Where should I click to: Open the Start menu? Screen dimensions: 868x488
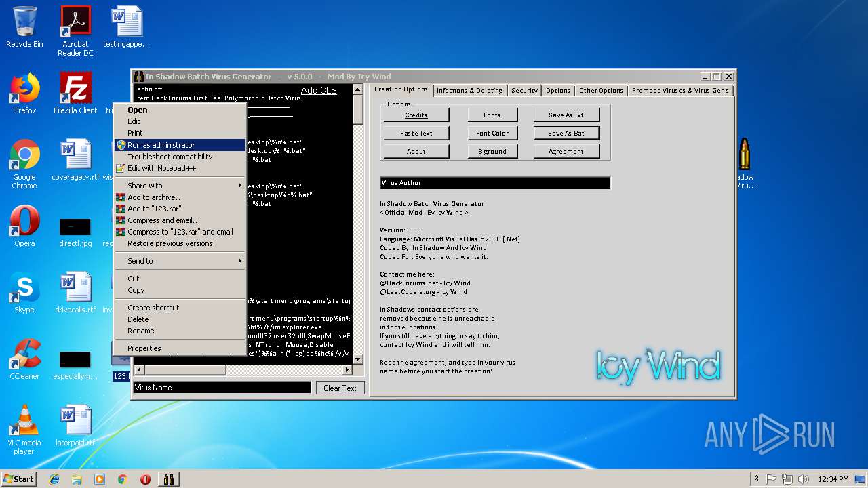(x=18, y=479)
